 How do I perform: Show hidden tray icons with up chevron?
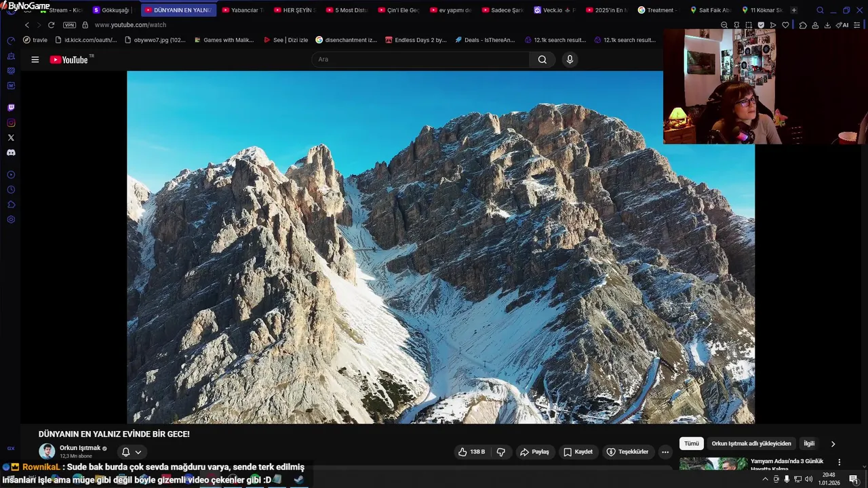click(x=766, y=479)
